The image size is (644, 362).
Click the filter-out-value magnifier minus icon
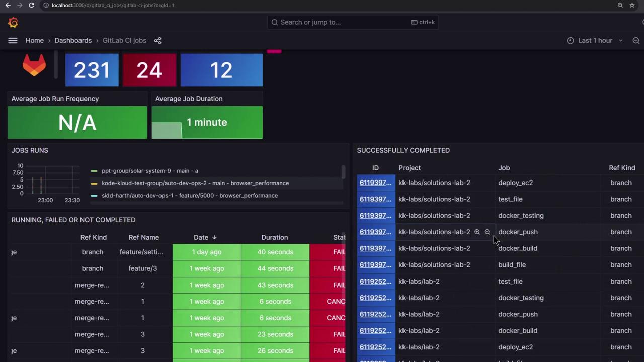[x=487, y=232]
